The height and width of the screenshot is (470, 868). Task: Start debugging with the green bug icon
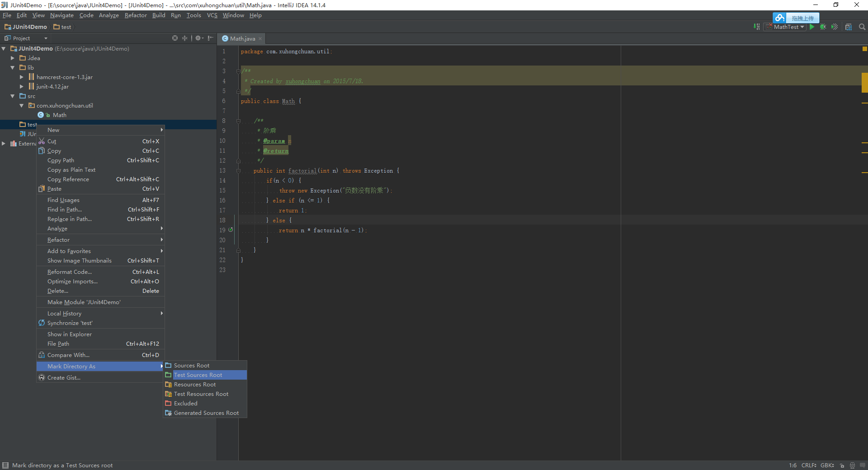coord(823,27)
